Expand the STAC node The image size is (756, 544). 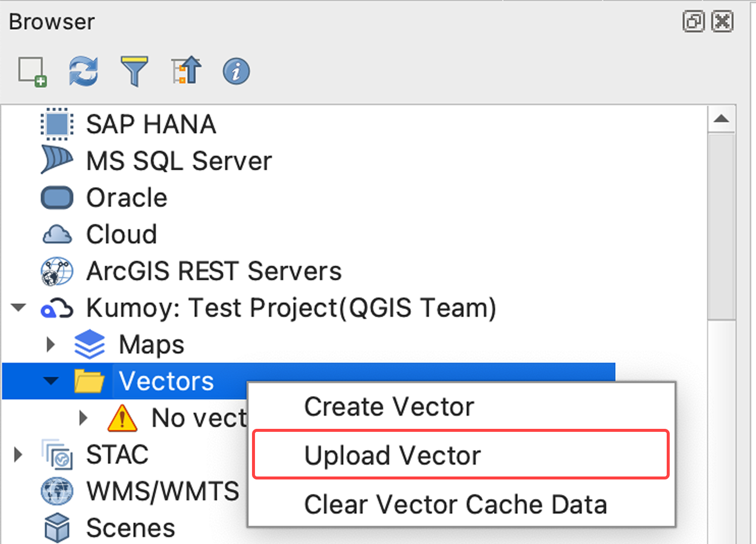coord(18,455)
